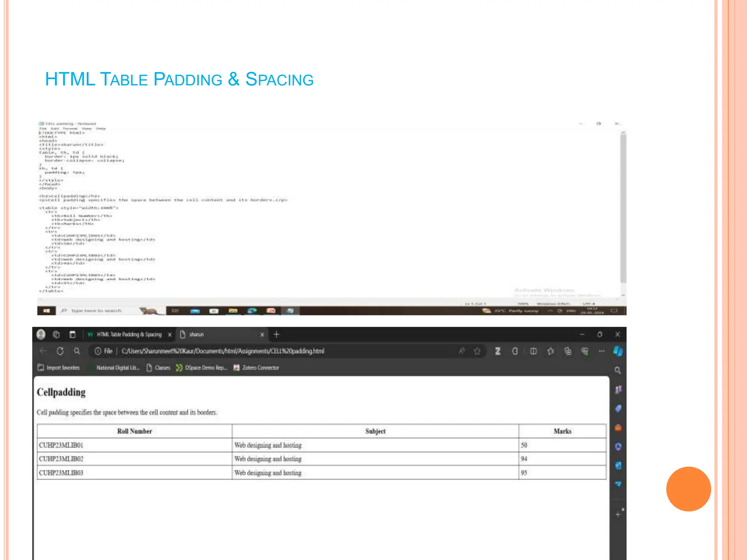Image resolution: width=747 pixels, height=560 pixels.
Task: Open the Settings and more ellipsis menu
Action: pyautogui.click(x=601, y=351)
